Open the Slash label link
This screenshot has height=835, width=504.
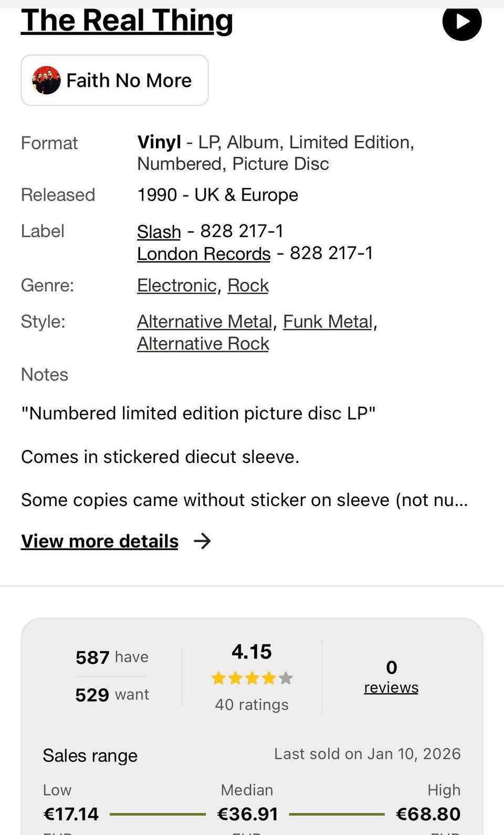point(159,232)
